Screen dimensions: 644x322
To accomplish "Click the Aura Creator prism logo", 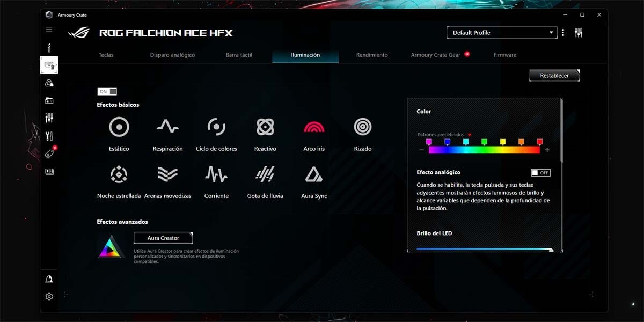I will click(x=111, y=246).
